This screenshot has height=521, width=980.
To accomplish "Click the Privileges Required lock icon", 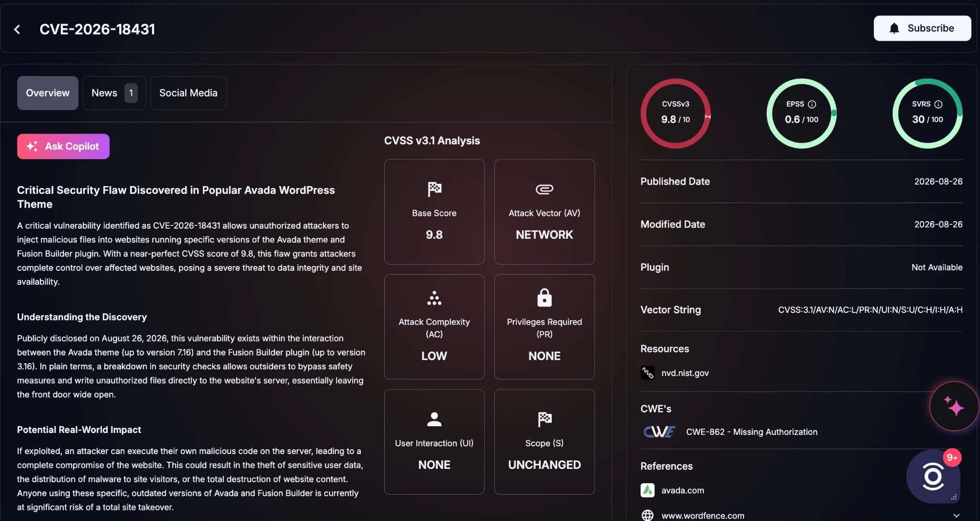I will tap(544, 297).
